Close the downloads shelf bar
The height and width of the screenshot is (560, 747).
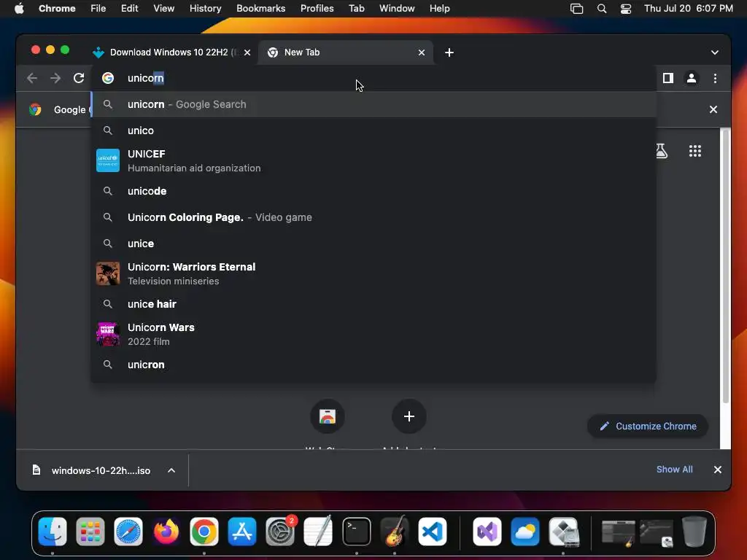tap(718, 470)
